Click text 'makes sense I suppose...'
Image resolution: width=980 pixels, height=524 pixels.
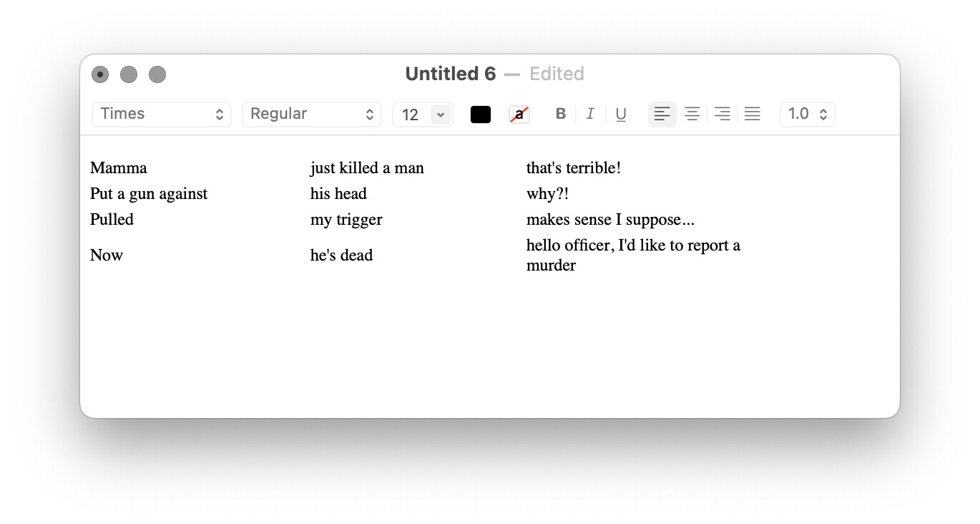coord(610,220)
